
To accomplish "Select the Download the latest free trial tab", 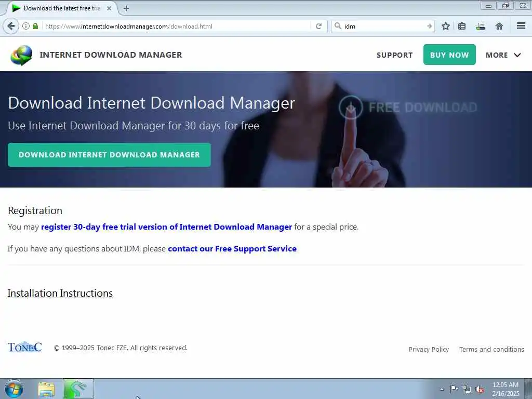I will point(62,8).
